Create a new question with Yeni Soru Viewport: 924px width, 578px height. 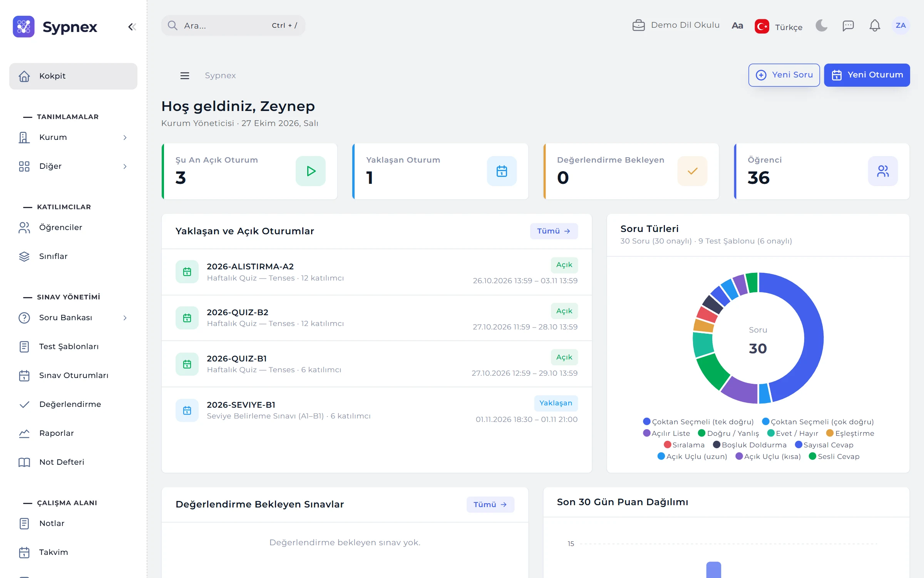tap(784, 75)
